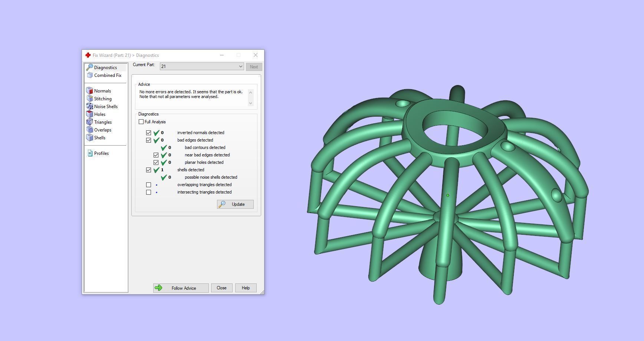Click the Noise Shells icon
Viewport: 644px width, 341px height.
[x=89, y=106]
